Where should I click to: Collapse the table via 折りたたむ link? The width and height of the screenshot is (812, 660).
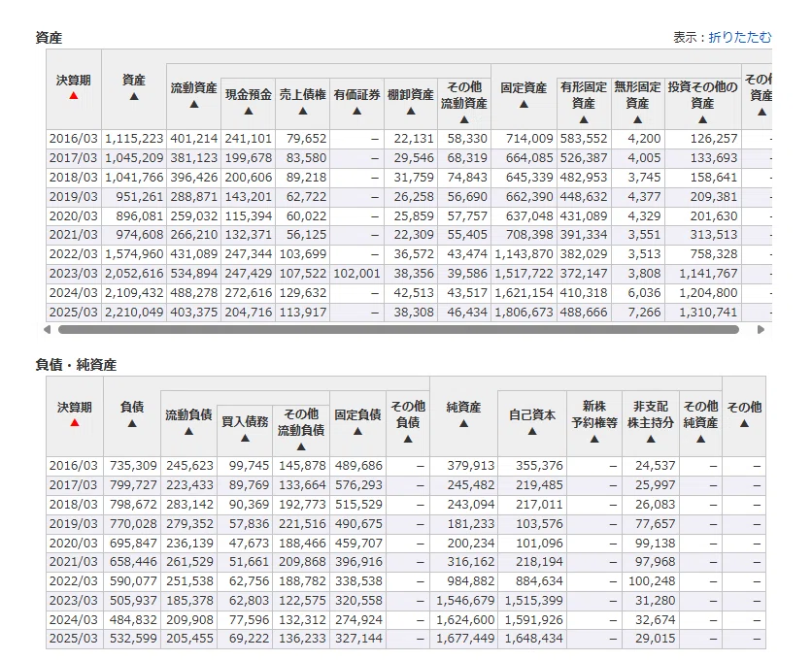740,37
